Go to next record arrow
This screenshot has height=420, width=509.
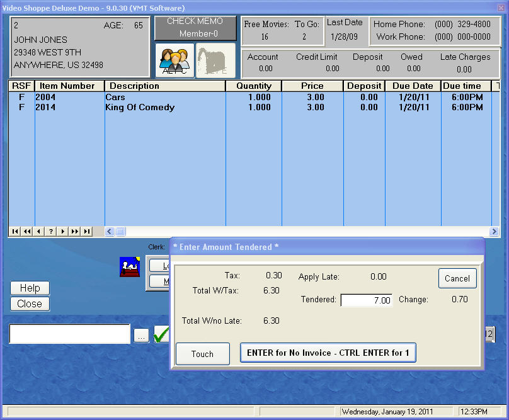point(63,232)
